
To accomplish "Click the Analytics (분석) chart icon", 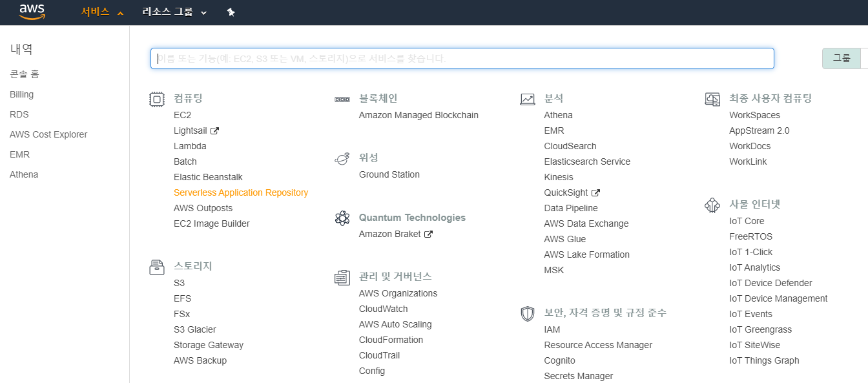I will click(527, 99).
